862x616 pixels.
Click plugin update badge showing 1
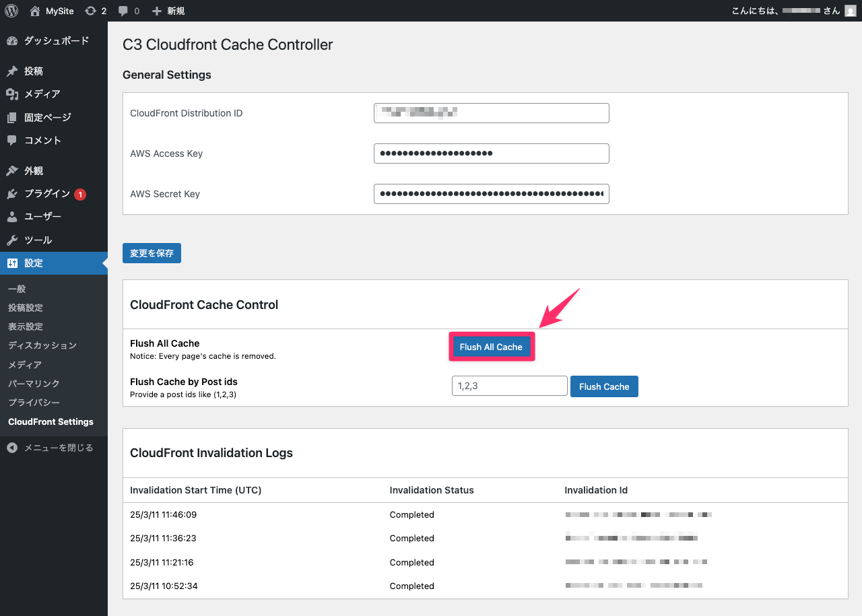[x=80, y=194]
